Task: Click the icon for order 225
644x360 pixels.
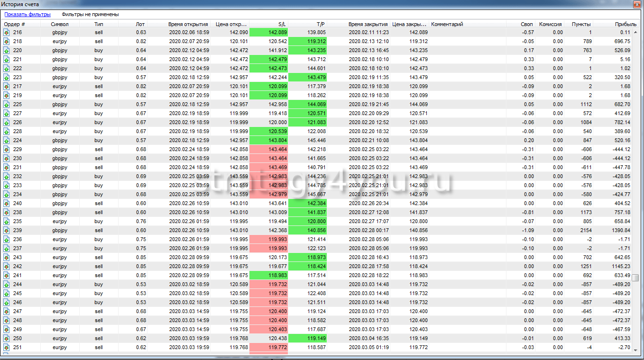Action: pyautogui.click(x=7, y=104)
